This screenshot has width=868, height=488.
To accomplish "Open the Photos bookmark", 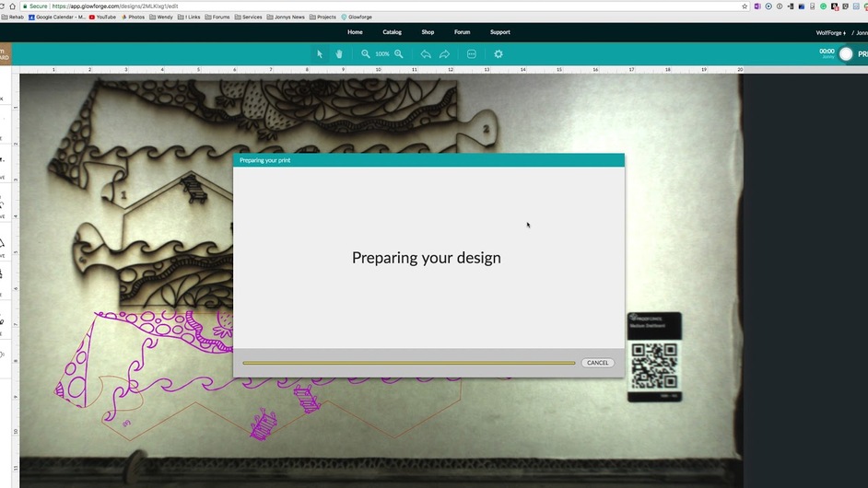I will click(x=133, y=17).
